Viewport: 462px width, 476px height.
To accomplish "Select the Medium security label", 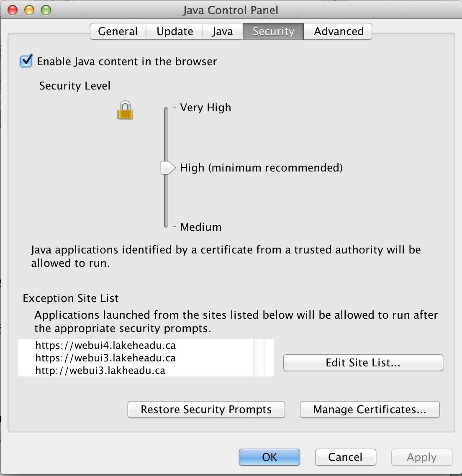I will (200, 227).
